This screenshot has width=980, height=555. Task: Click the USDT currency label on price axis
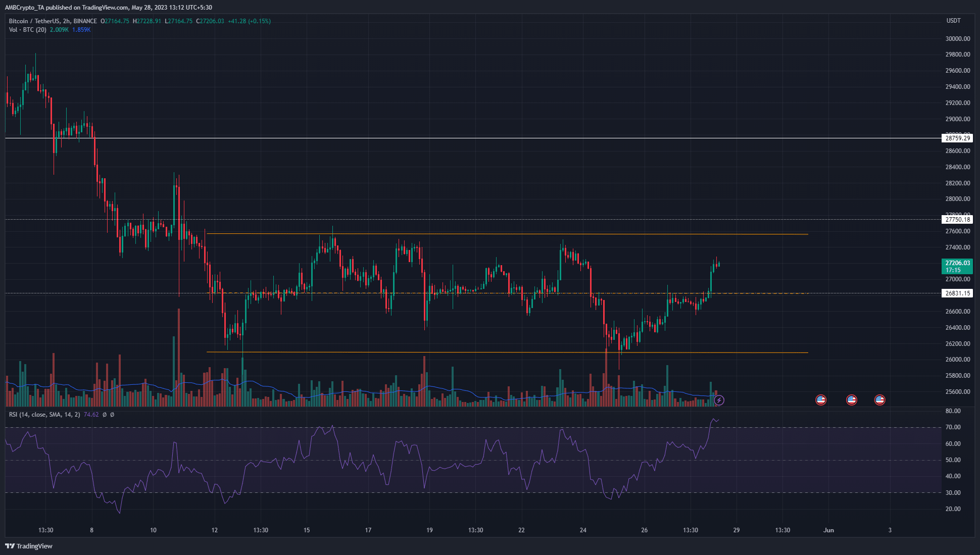[x=953, y=21]
